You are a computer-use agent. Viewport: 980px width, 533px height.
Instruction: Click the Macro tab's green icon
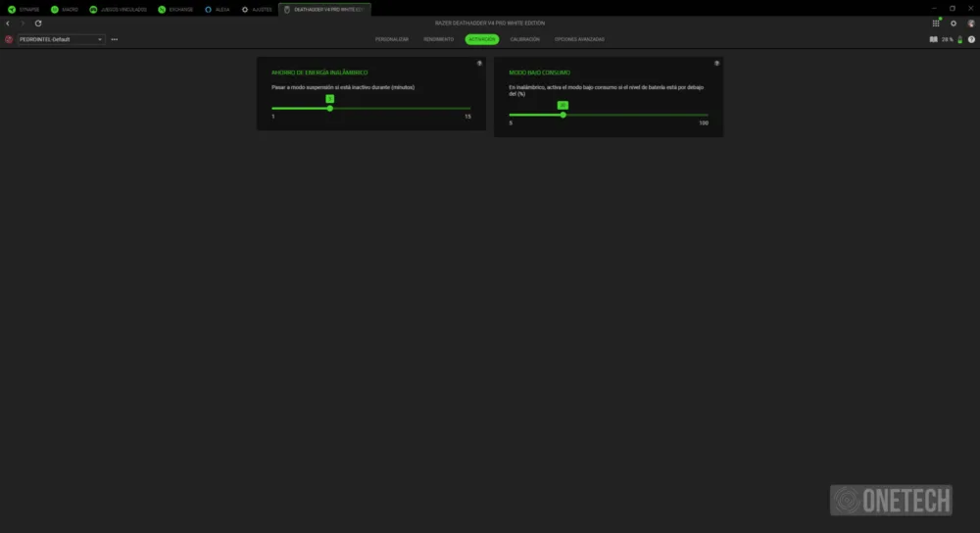pos(54,10)
